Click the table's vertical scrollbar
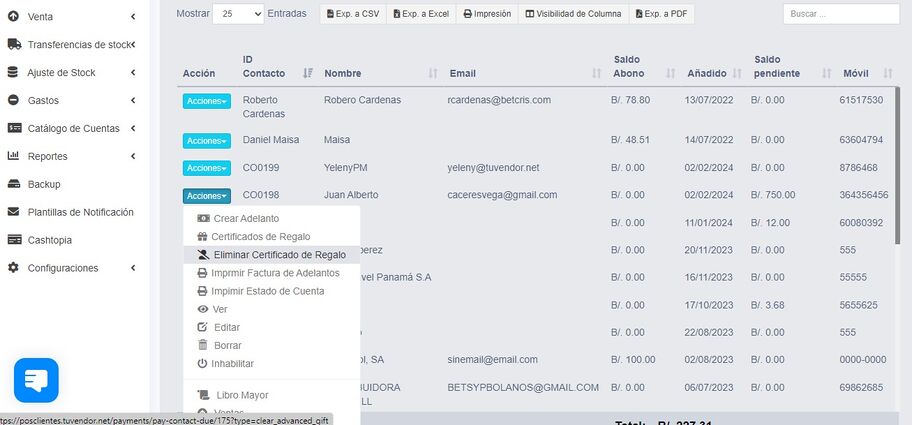Viewport: 912px width, 425px height. tap(897, 166)
